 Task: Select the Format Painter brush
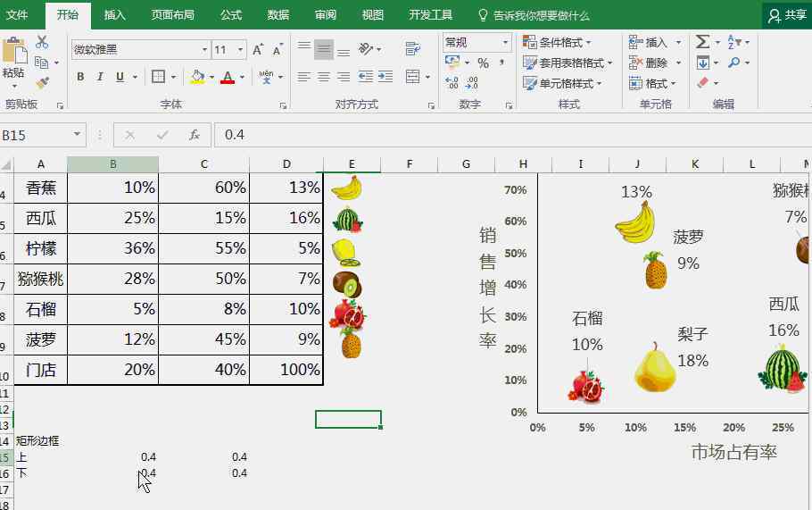(42, 83)
